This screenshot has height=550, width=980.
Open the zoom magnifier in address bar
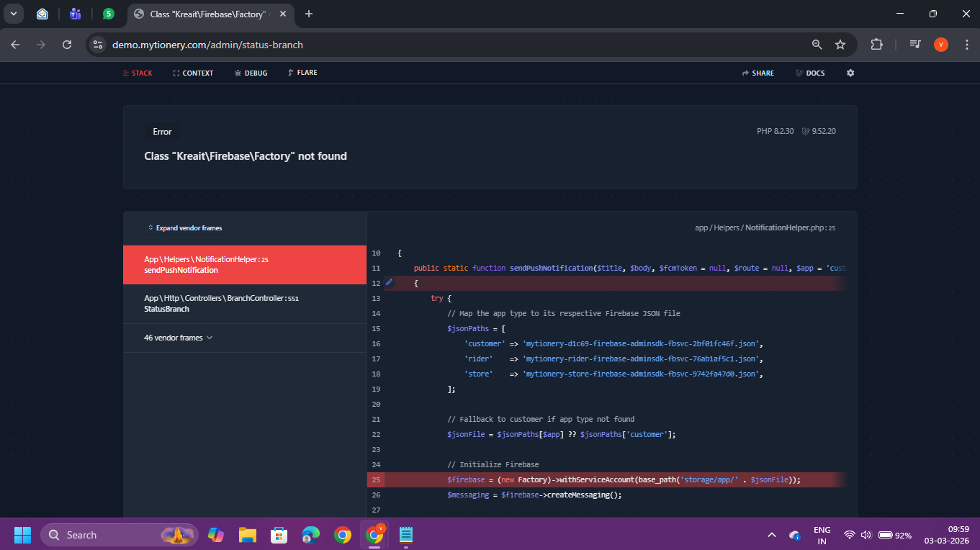coord(817,45)
